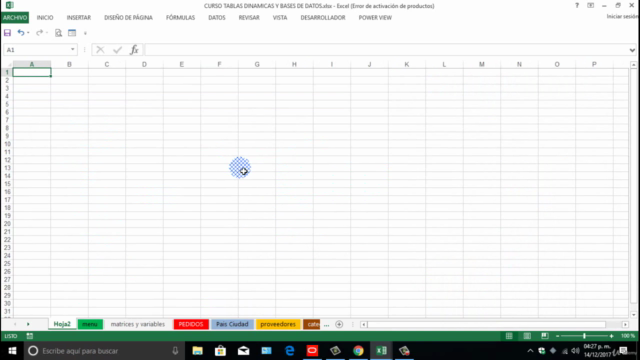The width and height of the screenshot is (640, 360).
Task: Open the POWER VIEW ribbon tab
Action: 375,18
